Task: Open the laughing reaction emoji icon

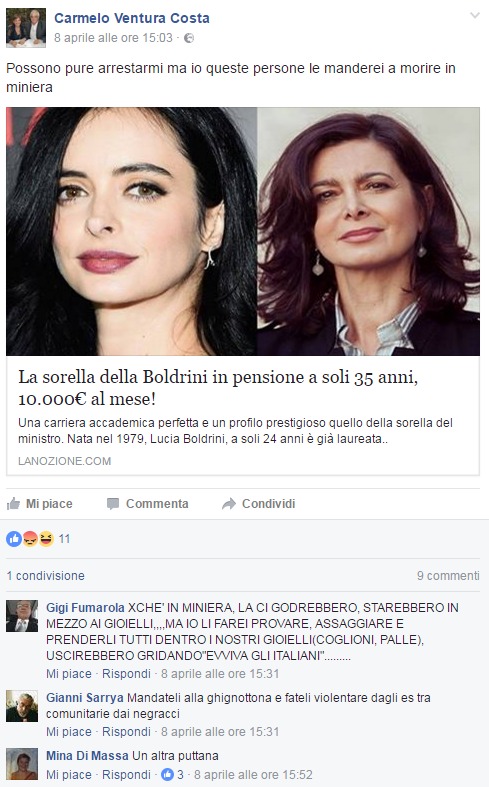Action: 46,539
